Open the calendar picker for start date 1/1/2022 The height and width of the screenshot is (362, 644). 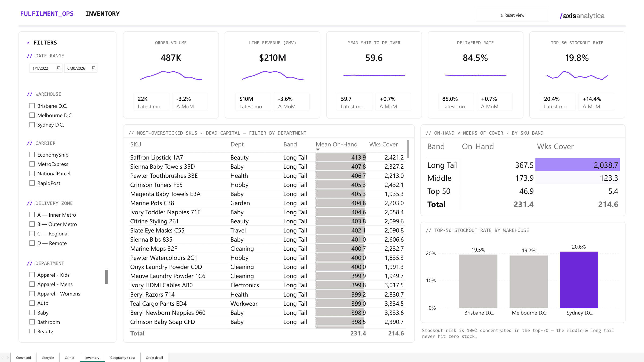59,68
